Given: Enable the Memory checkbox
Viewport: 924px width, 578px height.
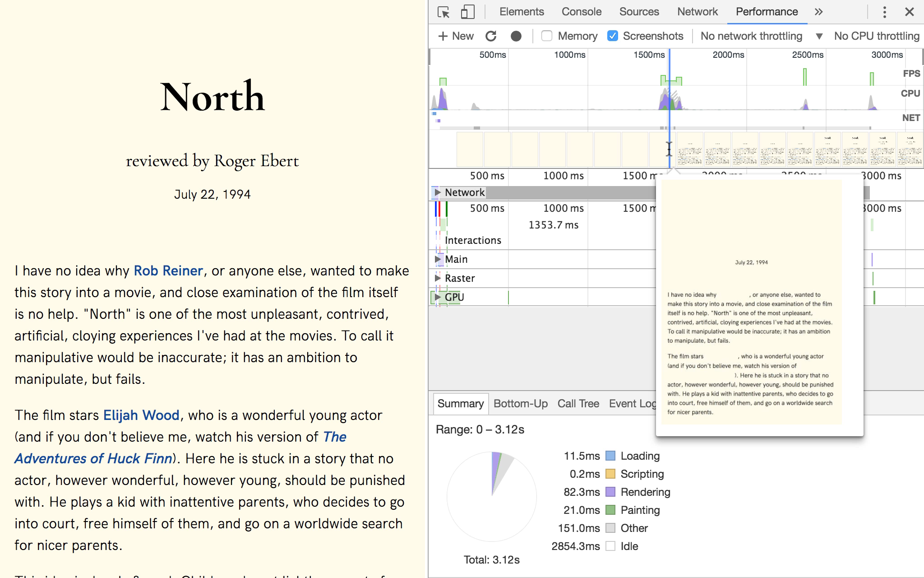Looking at the screenshot, I should [x=547, y=36].
